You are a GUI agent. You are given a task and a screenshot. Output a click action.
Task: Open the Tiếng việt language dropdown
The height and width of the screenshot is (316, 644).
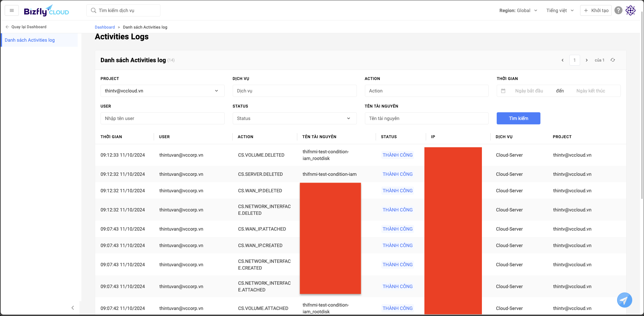560,10
